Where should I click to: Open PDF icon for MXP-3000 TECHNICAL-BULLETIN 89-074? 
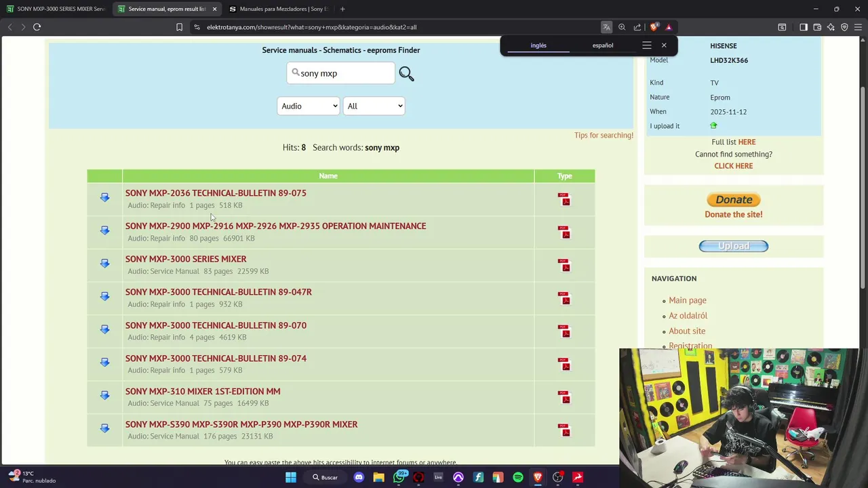(x=564, y=365)
